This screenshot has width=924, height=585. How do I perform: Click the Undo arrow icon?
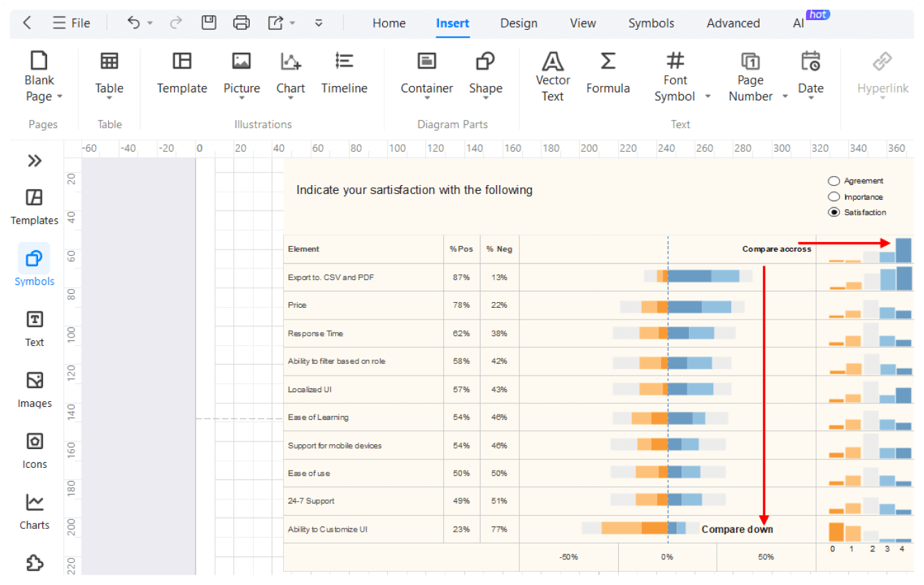[x=134, y=23]
